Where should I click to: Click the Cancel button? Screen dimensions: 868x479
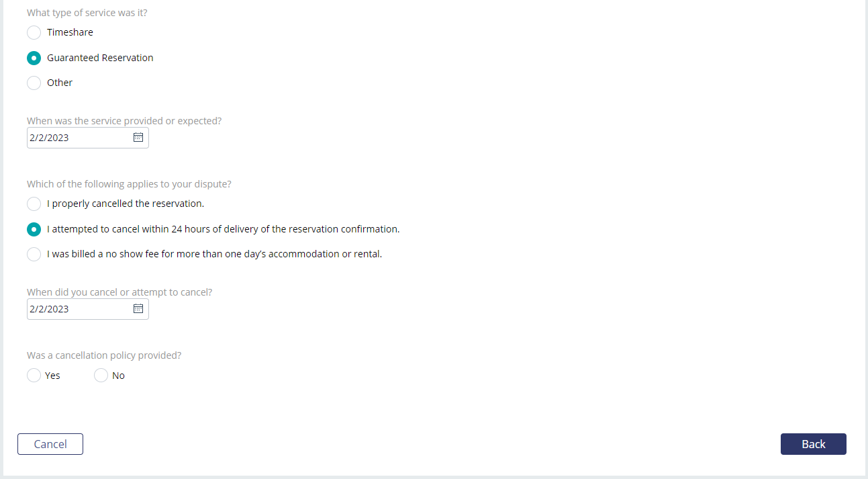click(x=50, y=444)
